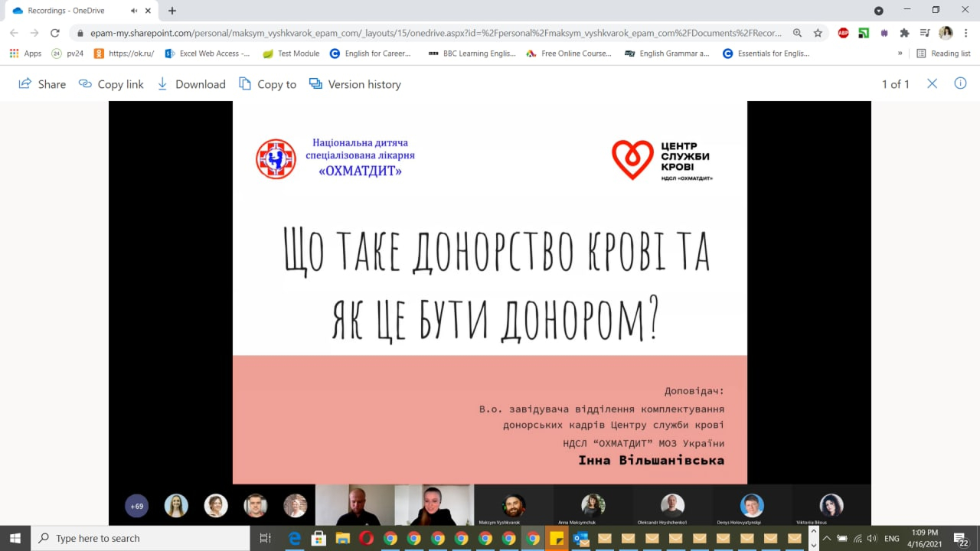This screenshot has width=980, height=551.
Task: Show hidden system tray icons
Action: [827, 538]
